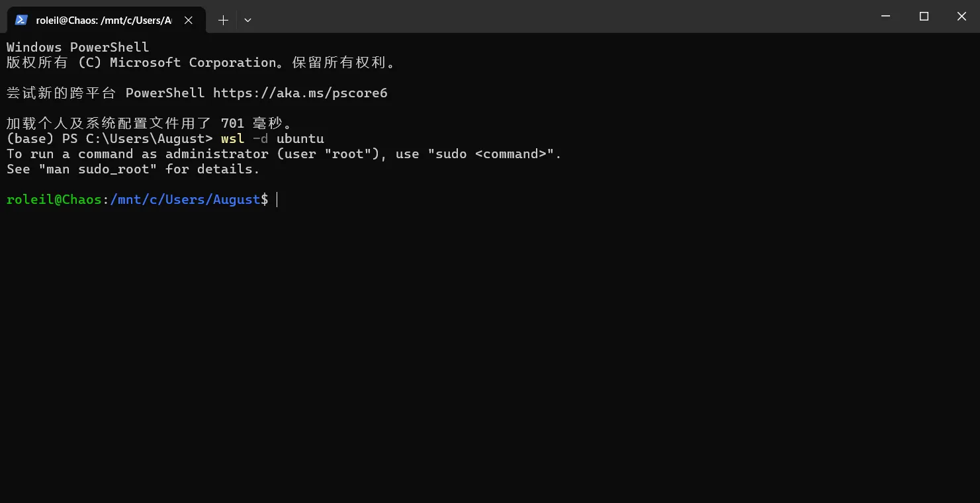
Task: Open a new tab with the plus button
Action: (223, 21)
